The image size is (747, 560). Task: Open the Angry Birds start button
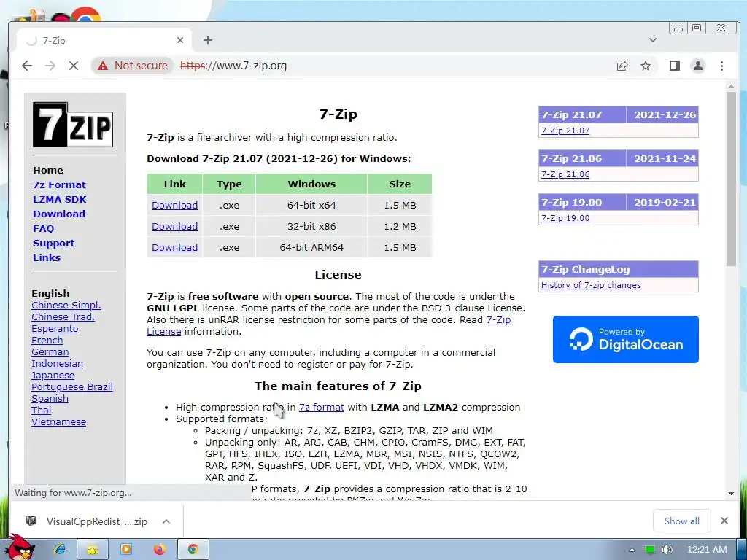pos(21,547)
